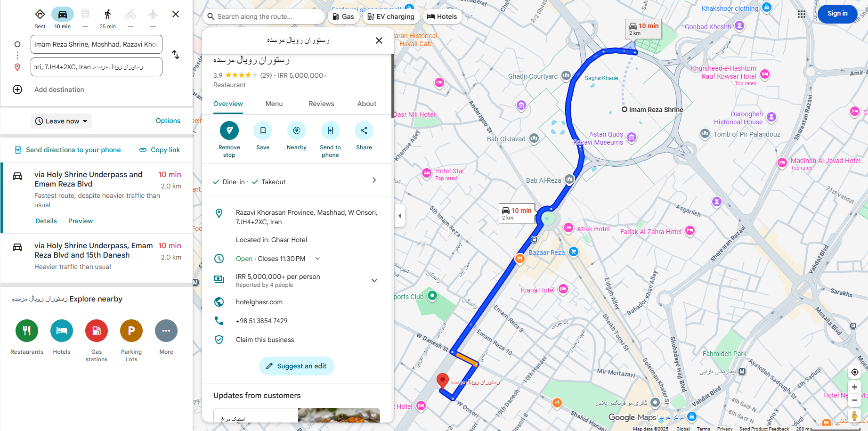
Task: Click the Search along the route box
Action: pos(264,16)
